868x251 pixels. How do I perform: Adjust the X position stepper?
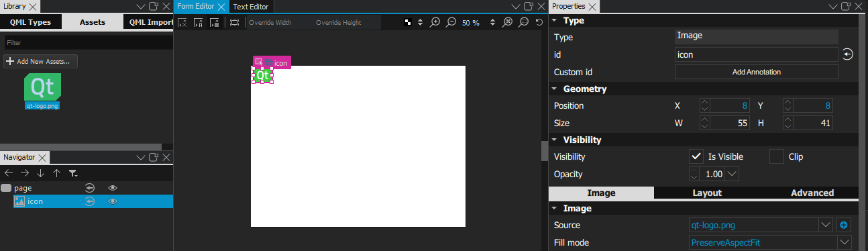704,105
